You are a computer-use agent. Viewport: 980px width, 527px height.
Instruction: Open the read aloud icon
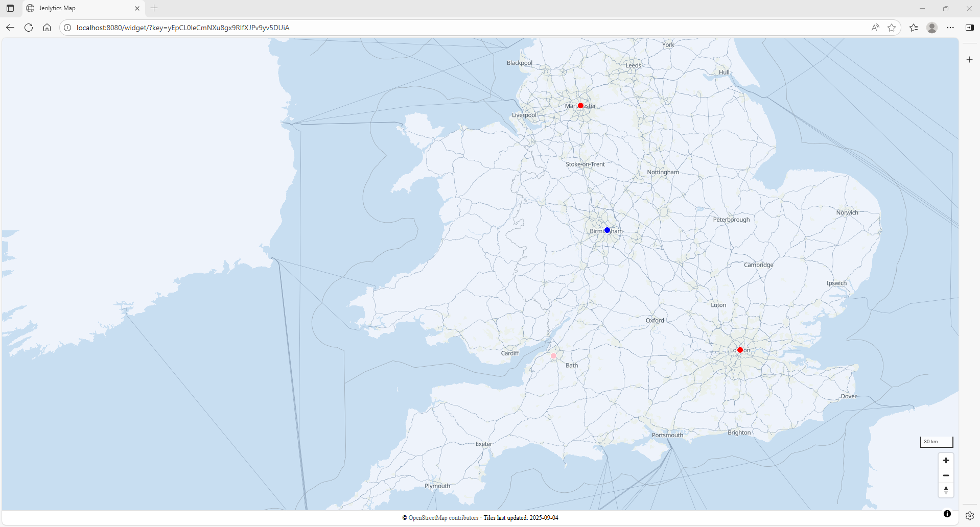(875, 28)
